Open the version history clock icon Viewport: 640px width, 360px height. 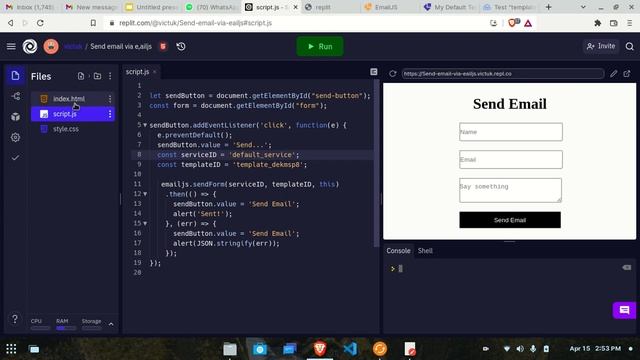click(181, 47)
